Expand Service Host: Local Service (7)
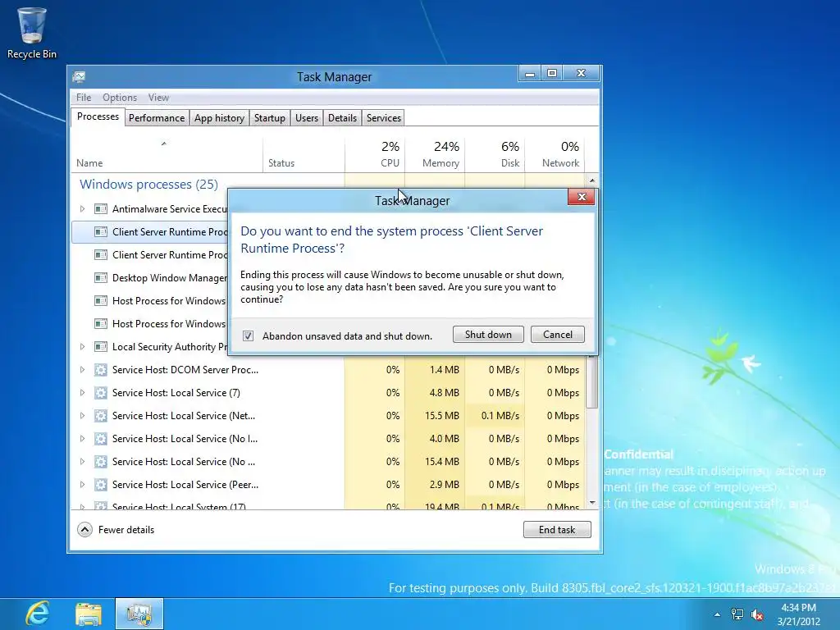Image resolution: width=840 pixels, height=630 pixels. 83,393
